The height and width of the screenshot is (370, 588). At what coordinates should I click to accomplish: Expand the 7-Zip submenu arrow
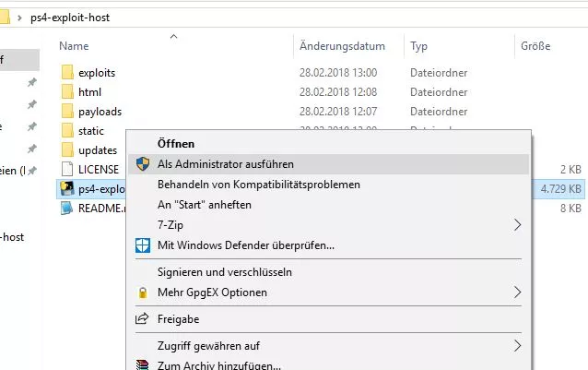coord(518,225)
